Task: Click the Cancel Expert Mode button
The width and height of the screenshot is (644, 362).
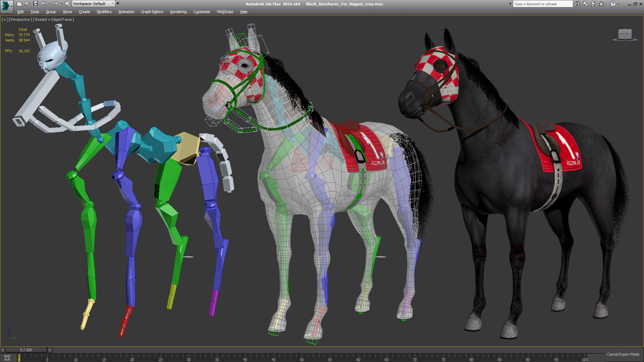Action: (x=623, y=354)
